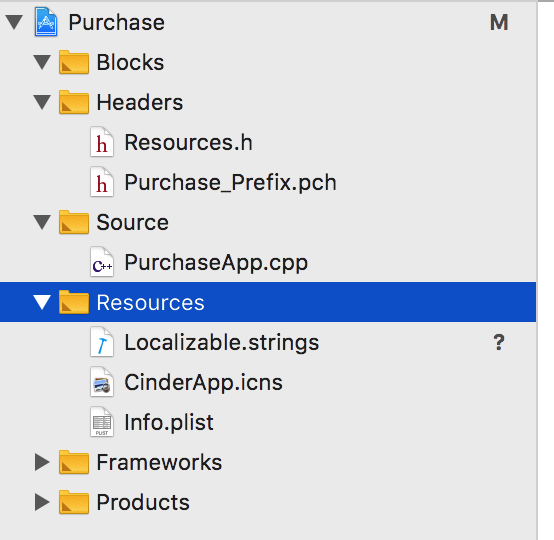Collapse the Source group triangle

[42, 222]
